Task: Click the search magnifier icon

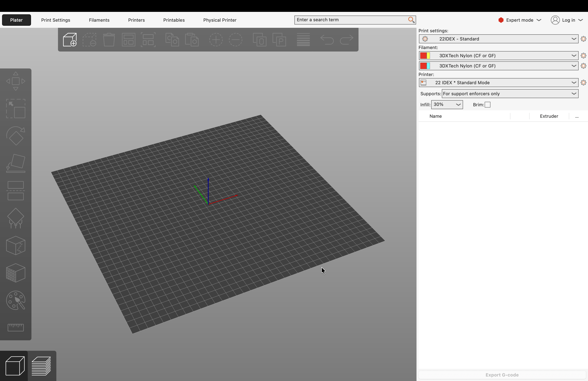Action: 411,20
